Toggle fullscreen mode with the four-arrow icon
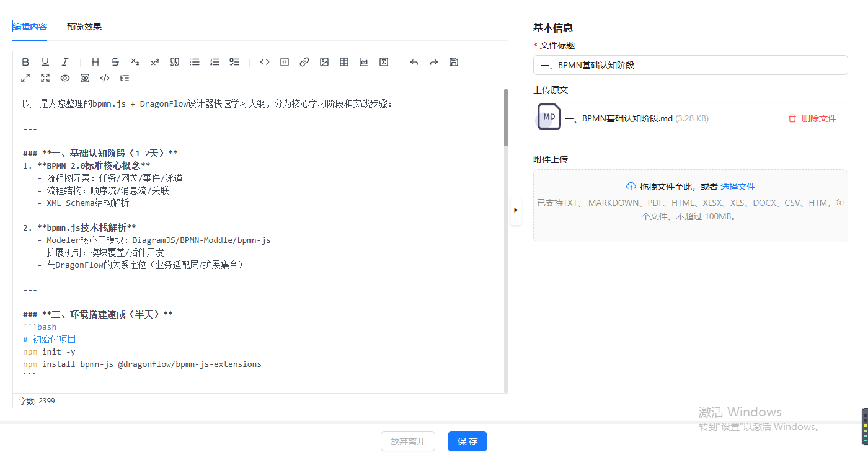Viewport: 868px width, 458px height. pyautogui.click(x=45, y=78)
